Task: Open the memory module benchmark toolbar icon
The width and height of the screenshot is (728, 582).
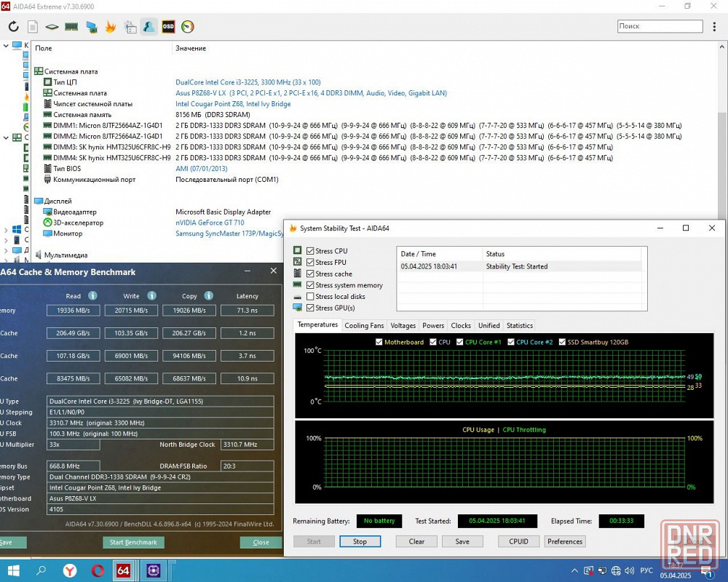Action: (71, 27)
